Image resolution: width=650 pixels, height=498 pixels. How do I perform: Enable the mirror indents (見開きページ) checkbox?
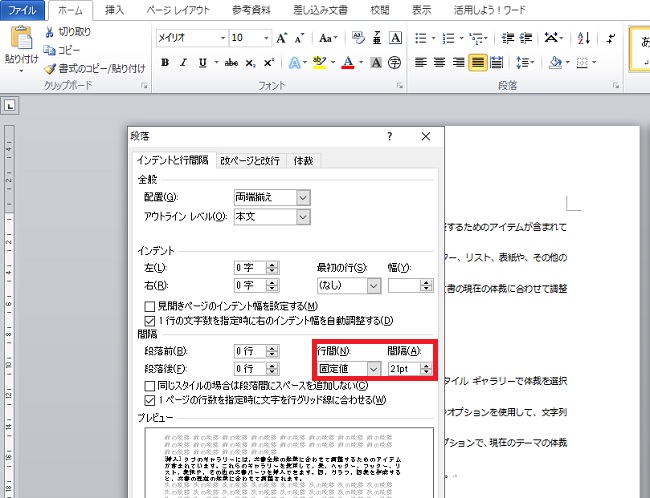click(149, 305)
